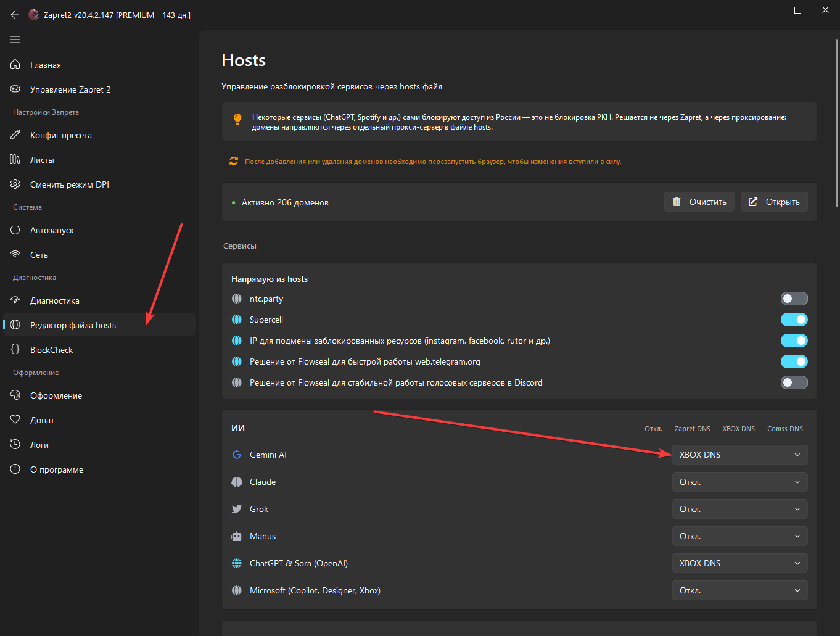
Task: Click the Открыть button
Action: pyautogui.click(x=774, y=202)
